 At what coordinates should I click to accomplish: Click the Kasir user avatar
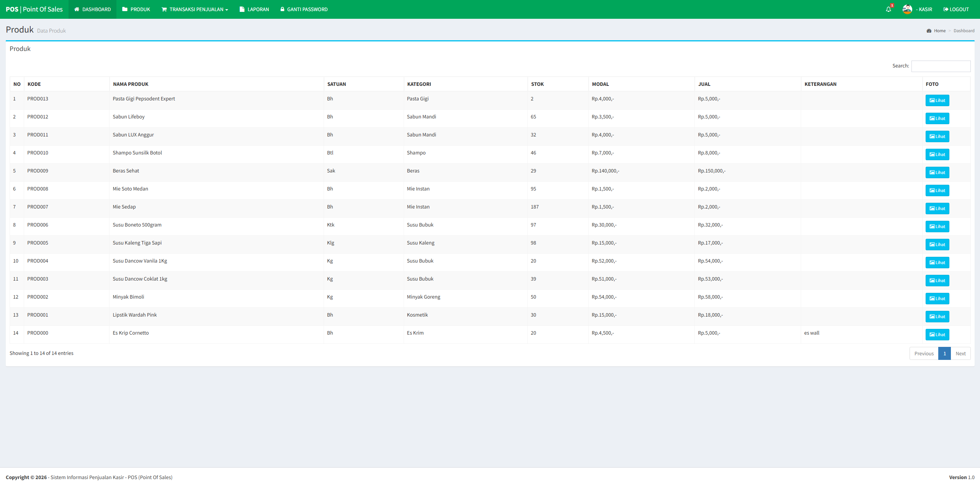pos(907,10)
